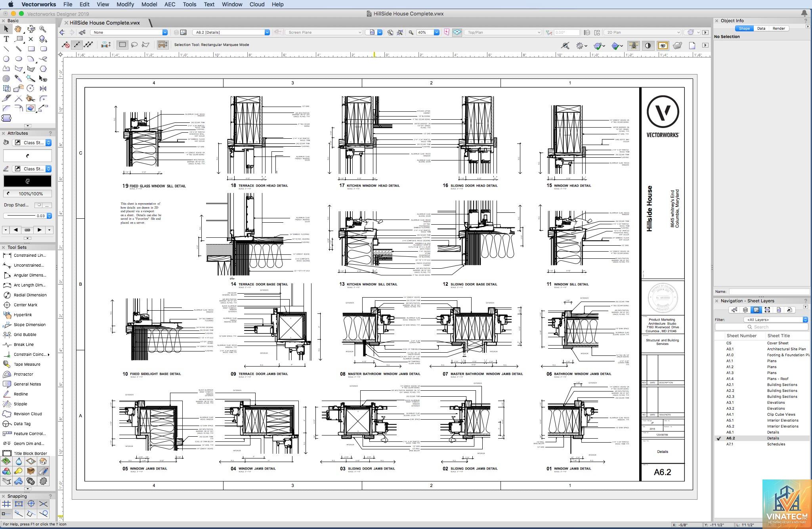Toggle Show Other Objects While Editing preference

point(663,46)
